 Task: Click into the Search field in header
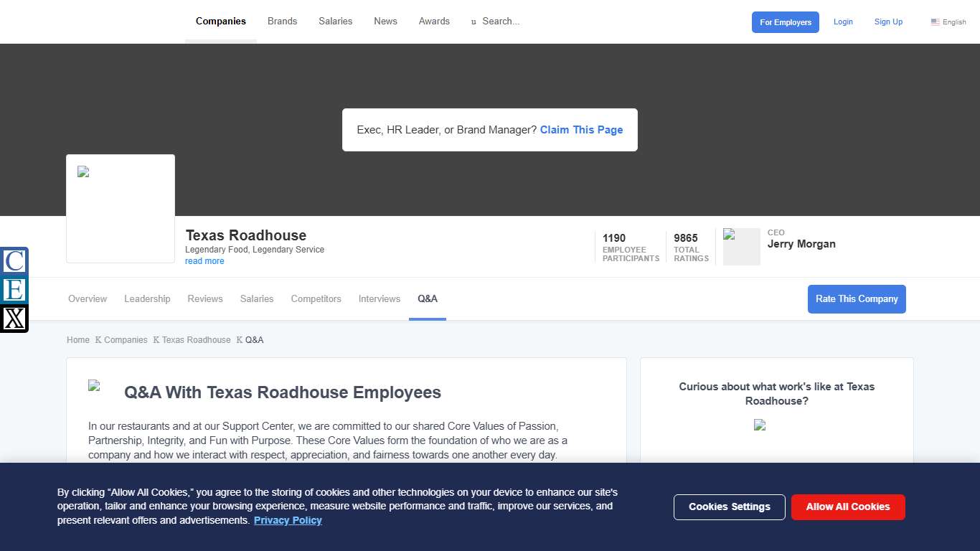pyautogui.click(x=509, y=22)
